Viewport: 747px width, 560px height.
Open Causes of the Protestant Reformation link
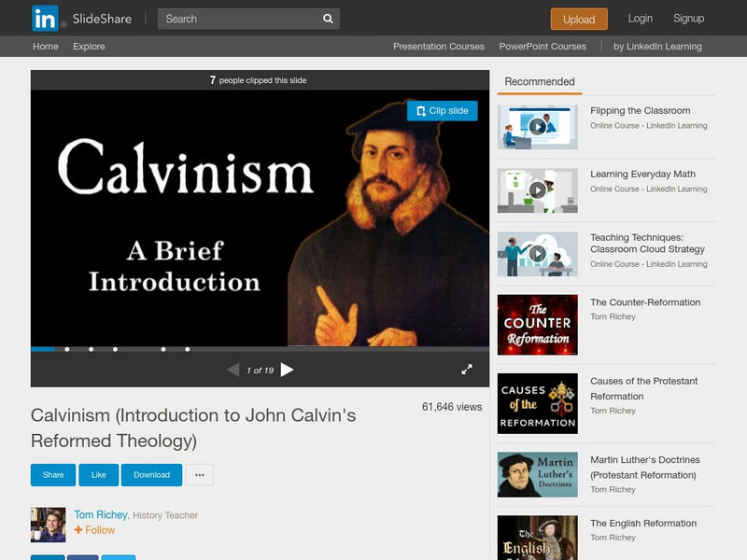tap(643, 388)
